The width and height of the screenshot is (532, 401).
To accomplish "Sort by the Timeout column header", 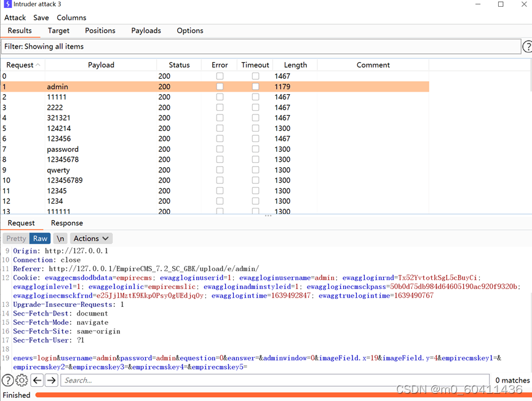I will [x=255, y=65].
